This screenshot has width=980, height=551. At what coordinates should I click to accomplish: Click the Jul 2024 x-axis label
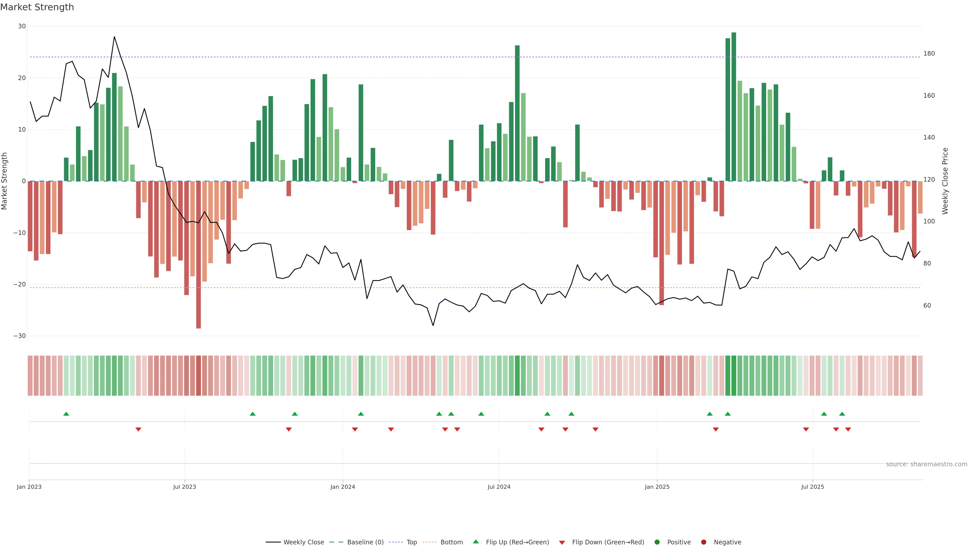click(499, 487)
